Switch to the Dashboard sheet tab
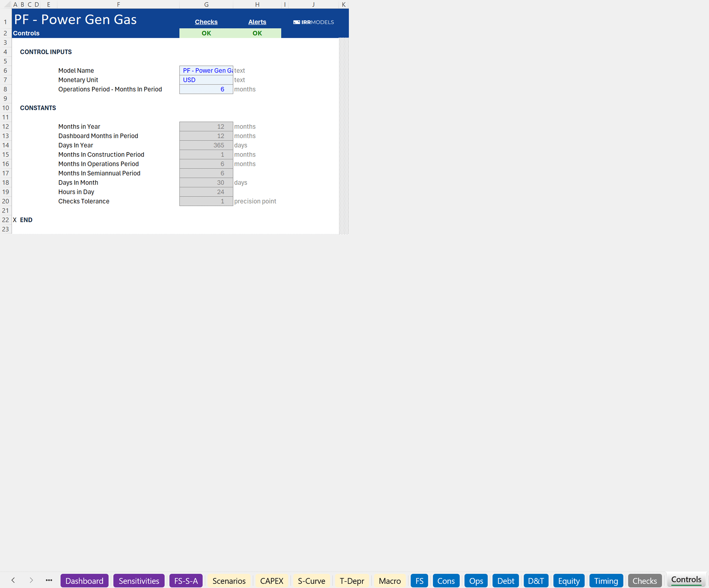The width and height of the screenshot is (709, 588). [x=84, y=581]
